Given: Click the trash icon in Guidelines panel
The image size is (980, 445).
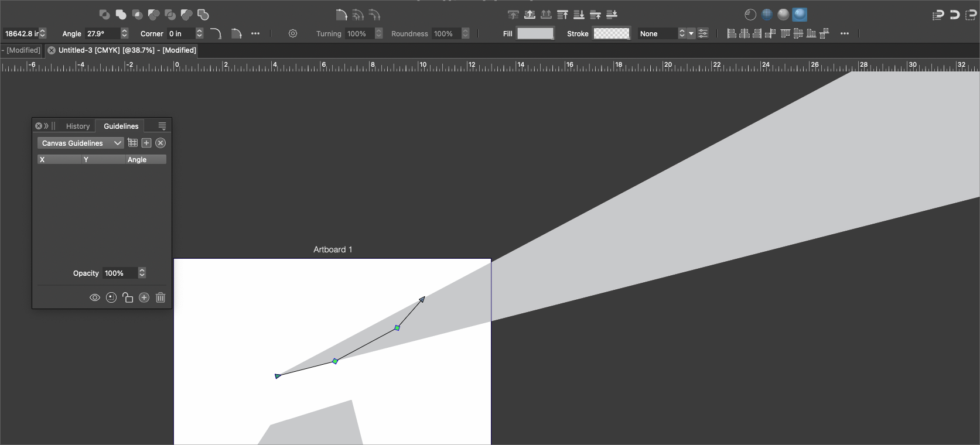Looking at the screenshot, I should 161,297.
